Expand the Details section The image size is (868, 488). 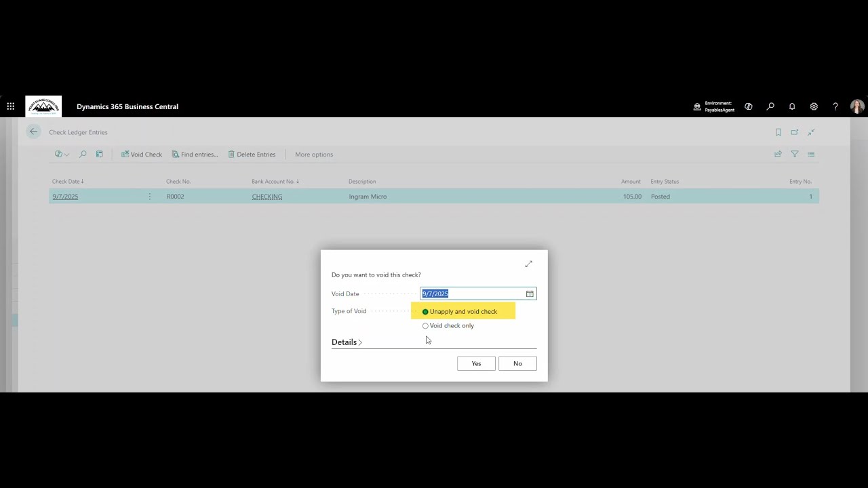coord(347,342)
